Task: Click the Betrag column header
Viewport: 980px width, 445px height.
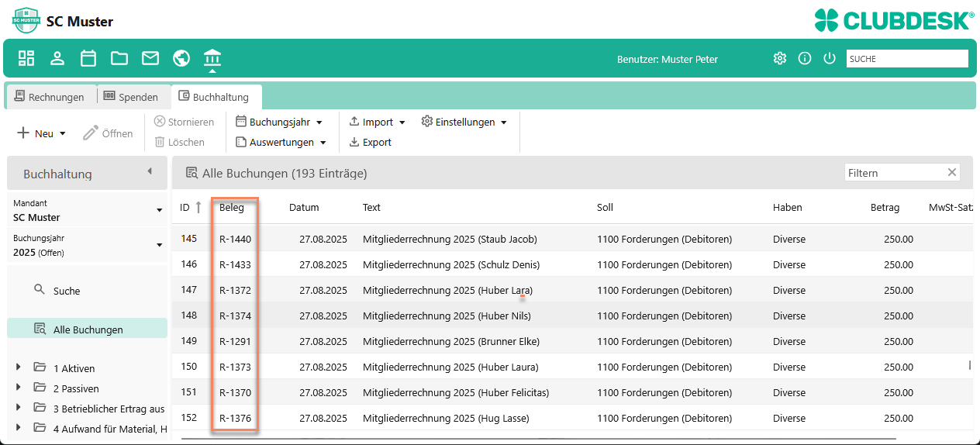Action: tap(885, 207)
